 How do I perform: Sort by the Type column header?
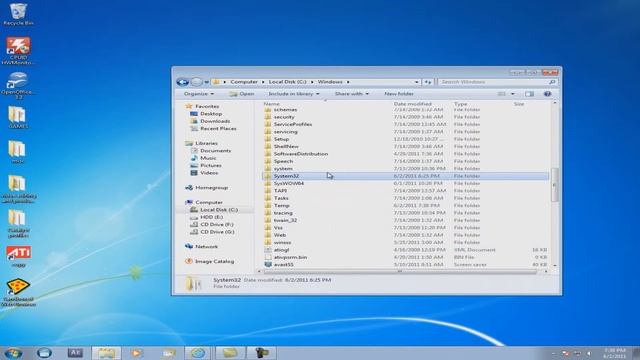[460, 104]
